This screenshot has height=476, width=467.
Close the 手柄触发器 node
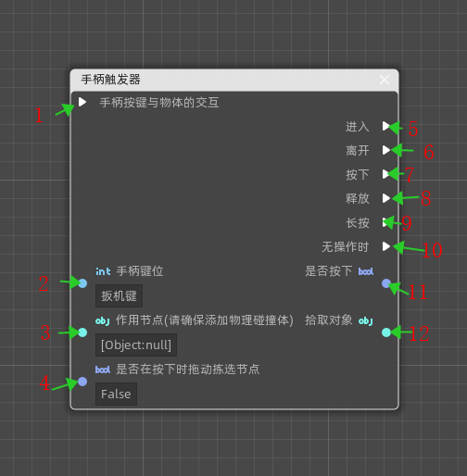(x=385, y=80)
